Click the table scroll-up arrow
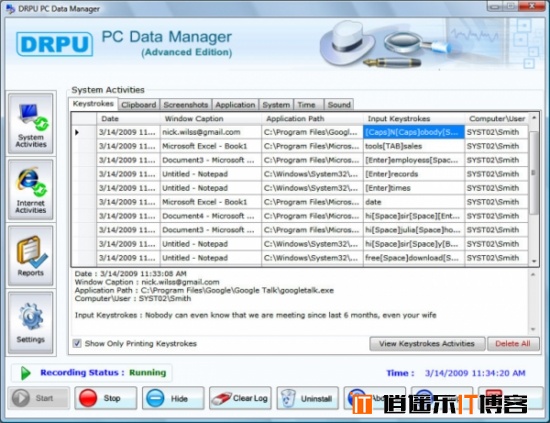This screenshot has height=423, width=550. pos(534,118)
